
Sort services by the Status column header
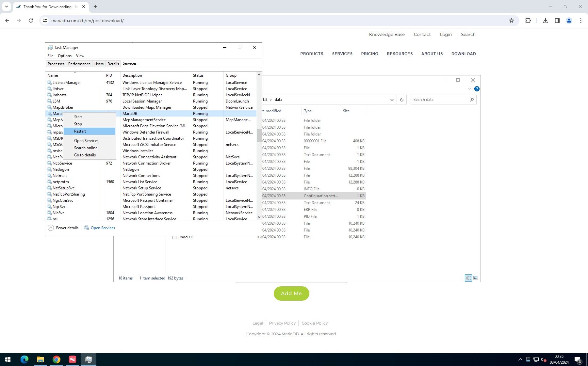pyautogui.click(x=207, y=75)
